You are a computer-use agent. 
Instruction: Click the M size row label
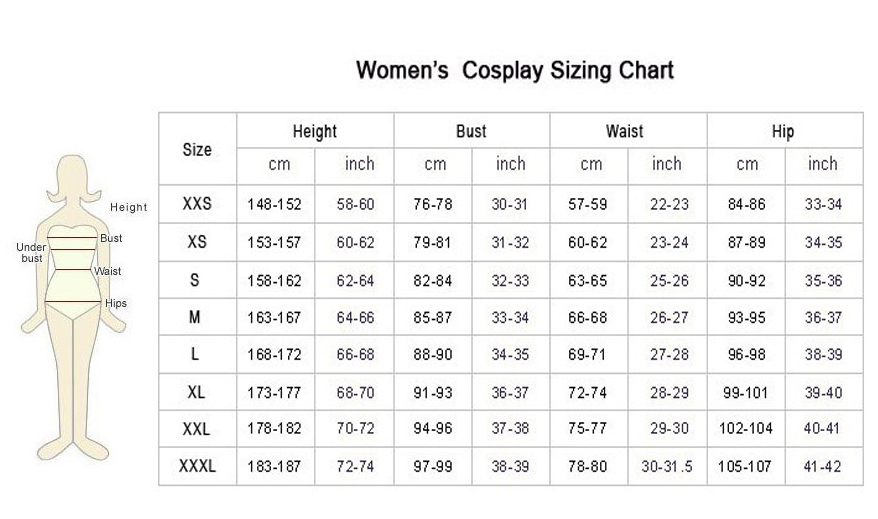[x=196, y=317]
